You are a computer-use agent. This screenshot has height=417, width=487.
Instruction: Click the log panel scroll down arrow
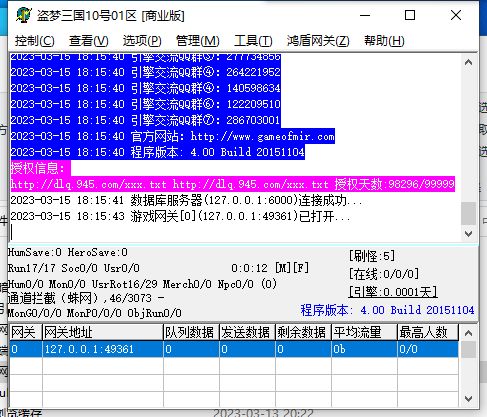click(x=468, y=234)
